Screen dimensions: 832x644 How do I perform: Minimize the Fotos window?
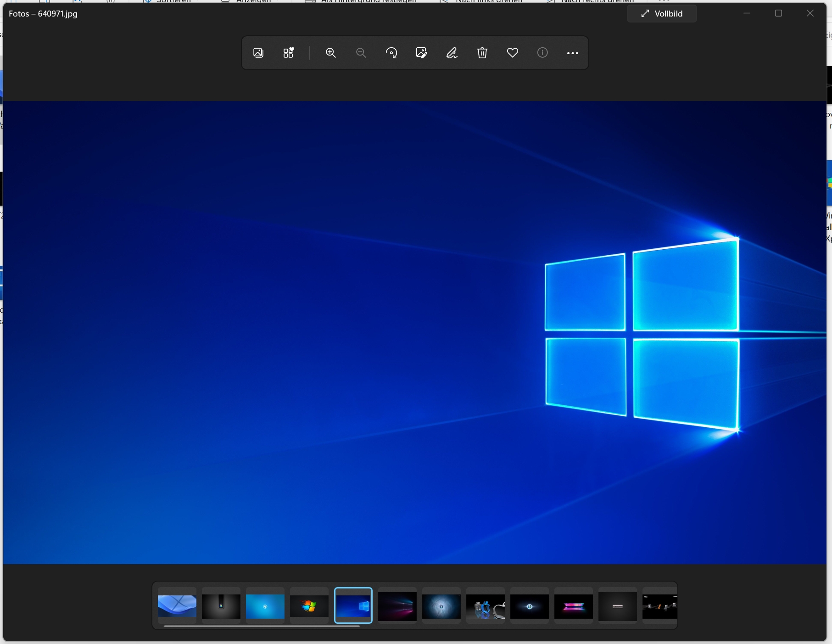(x=747, y=13)
